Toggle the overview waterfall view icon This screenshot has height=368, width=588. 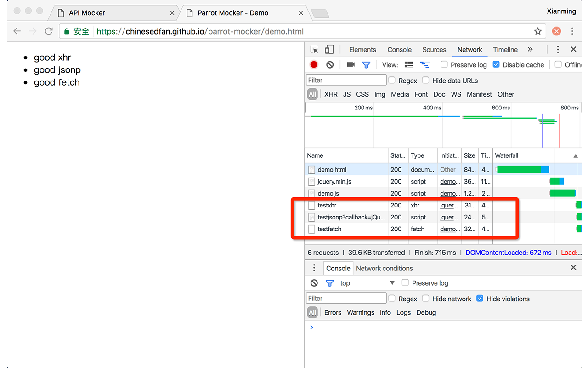point(424,65)
